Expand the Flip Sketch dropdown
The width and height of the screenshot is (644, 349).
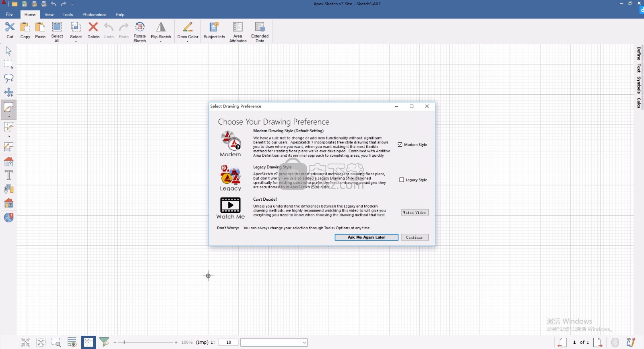(161, 41)
